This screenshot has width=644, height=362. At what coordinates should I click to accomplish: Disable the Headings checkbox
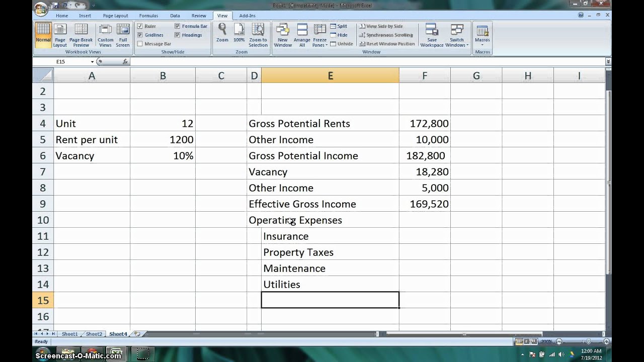(x=178, y=35)
